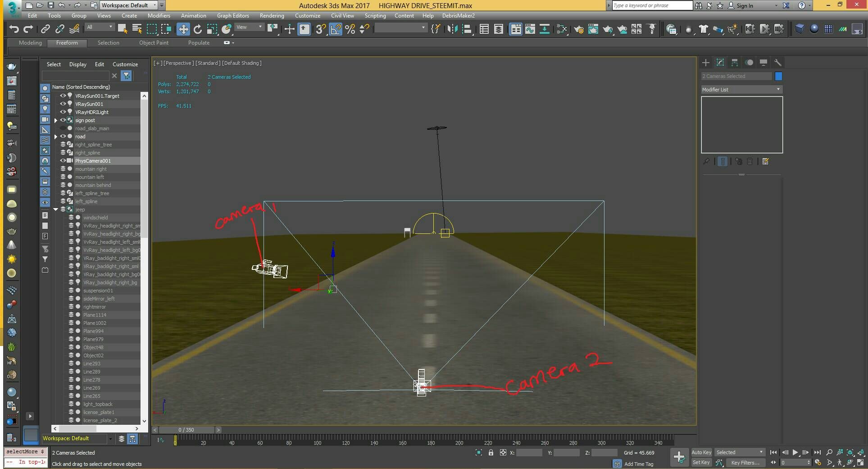Image resolution: width=868 pixels, height=469 pixels.
Task: Click the Configure Modifier Sets icon
Action: (765, 161)
